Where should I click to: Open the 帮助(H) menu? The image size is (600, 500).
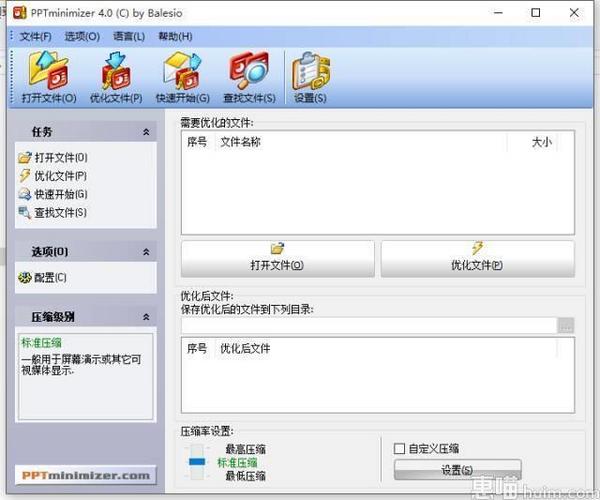point(175,37)
